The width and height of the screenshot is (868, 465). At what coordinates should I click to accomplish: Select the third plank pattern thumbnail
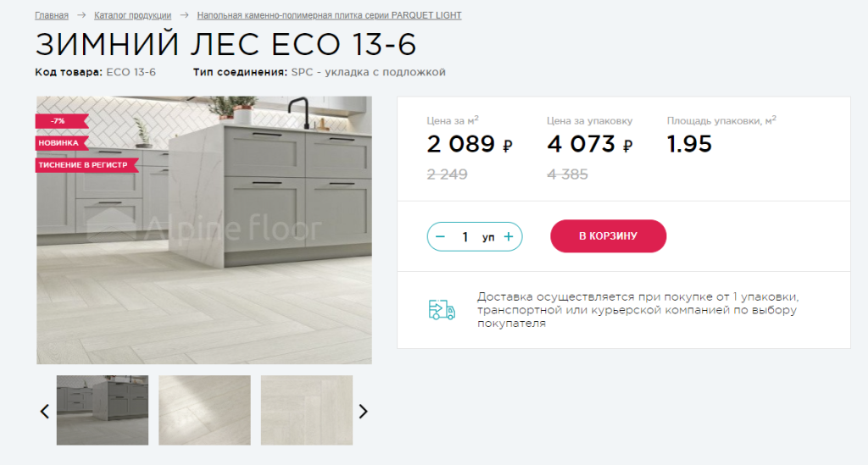point(307,410)
